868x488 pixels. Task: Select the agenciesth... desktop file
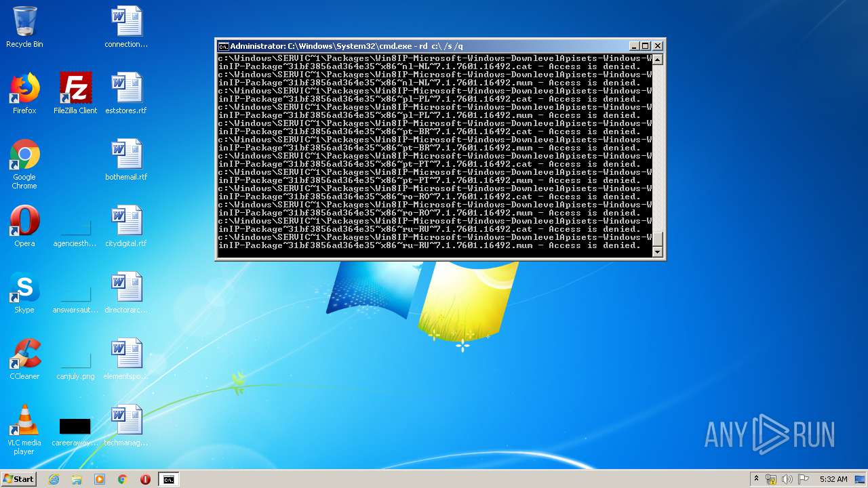click(x=75, y=232)
